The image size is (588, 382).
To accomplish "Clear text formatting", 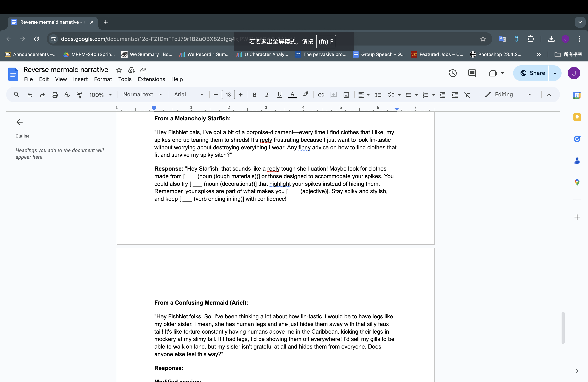I will pyautogui.click(x=467, y=95).
